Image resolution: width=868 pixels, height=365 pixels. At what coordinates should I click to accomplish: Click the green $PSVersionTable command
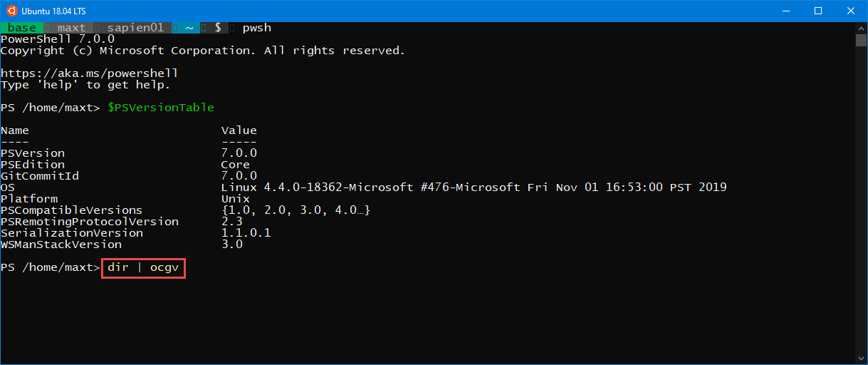(x=161, y=108)
